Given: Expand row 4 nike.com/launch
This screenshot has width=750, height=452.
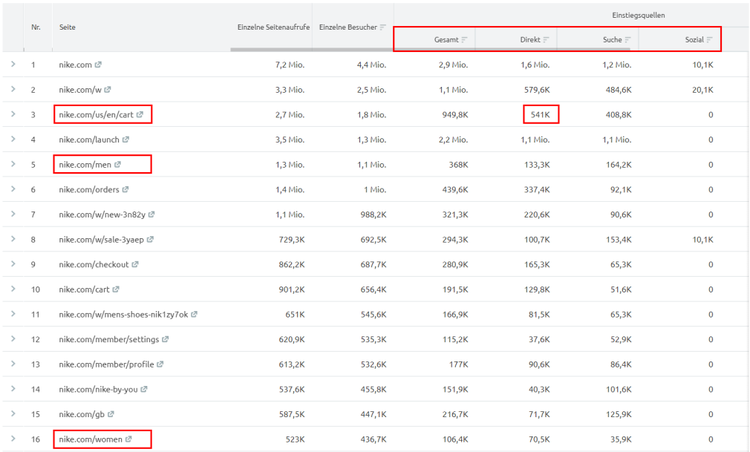Looking at the screenshot, I should (13, 139).
